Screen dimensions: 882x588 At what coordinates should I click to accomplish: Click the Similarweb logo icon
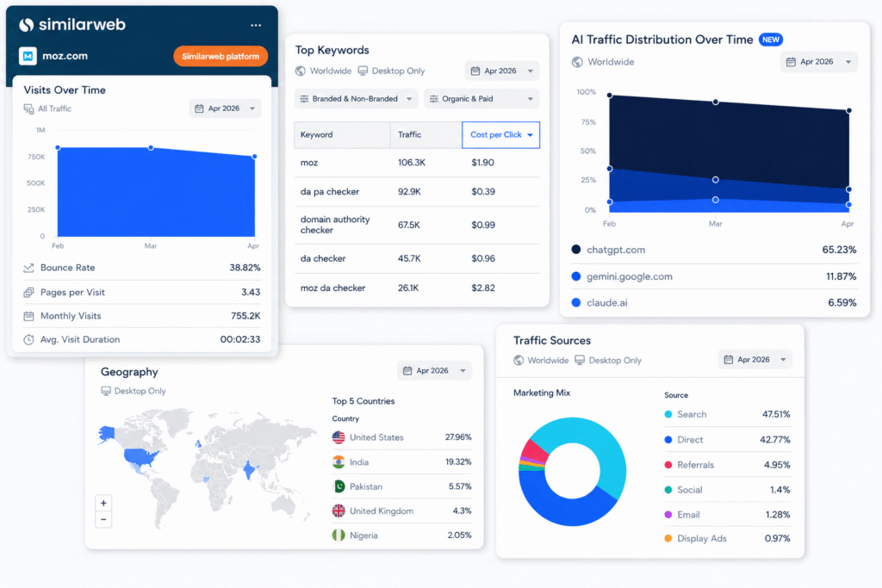click(x=27, y=25)
